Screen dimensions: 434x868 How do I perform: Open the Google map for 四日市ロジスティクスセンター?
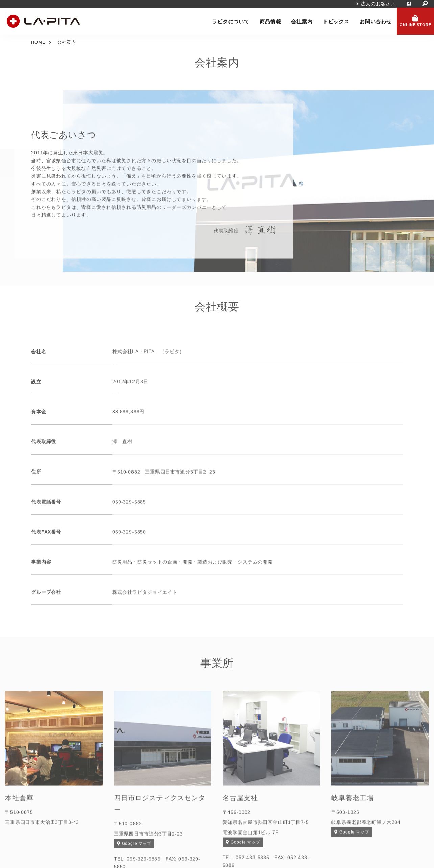pyautogui.click(x=134, y=843)
